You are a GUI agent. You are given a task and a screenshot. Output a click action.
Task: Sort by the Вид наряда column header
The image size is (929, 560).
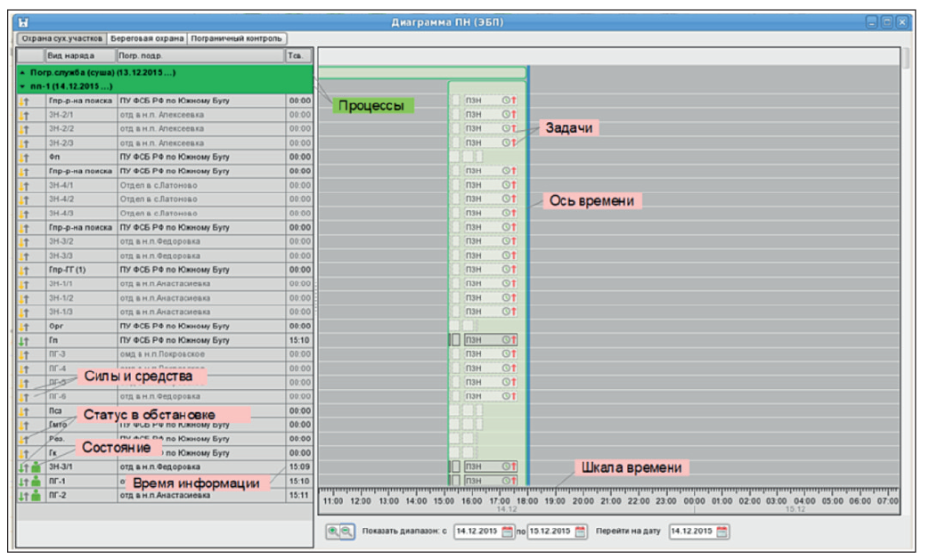[x=80, y=56]
